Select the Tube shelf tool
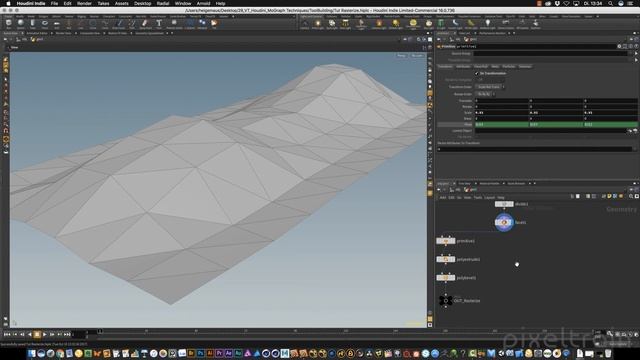The image size is (640, 360). [33, 24]
